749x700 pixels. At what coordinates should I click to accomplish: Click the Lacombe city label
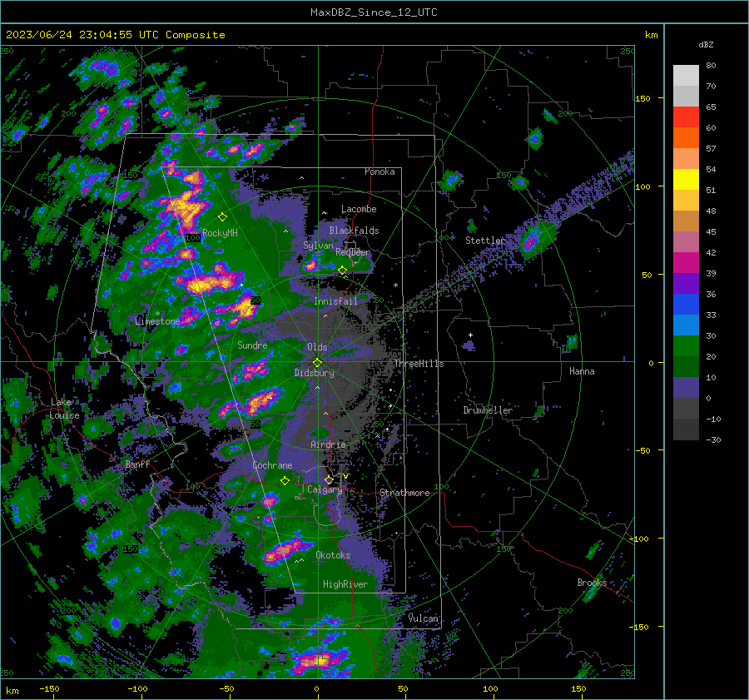coord(359,209)
